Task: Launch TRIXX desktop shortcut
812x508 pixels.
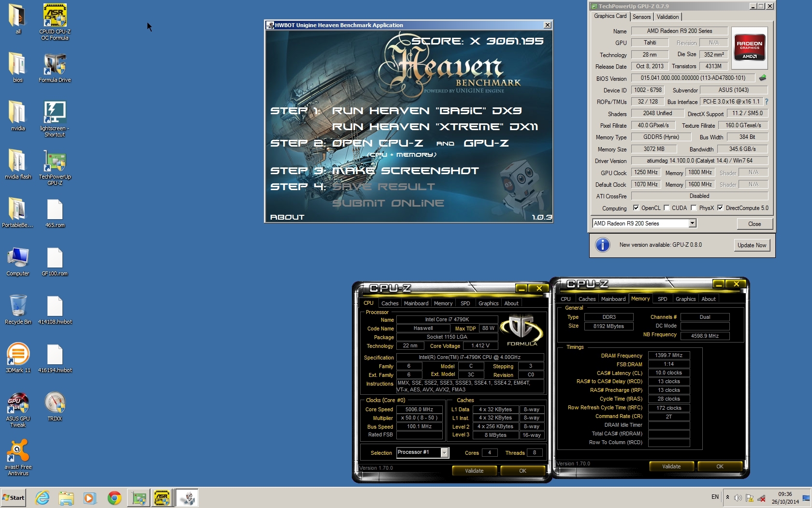Action: point(55,405)
